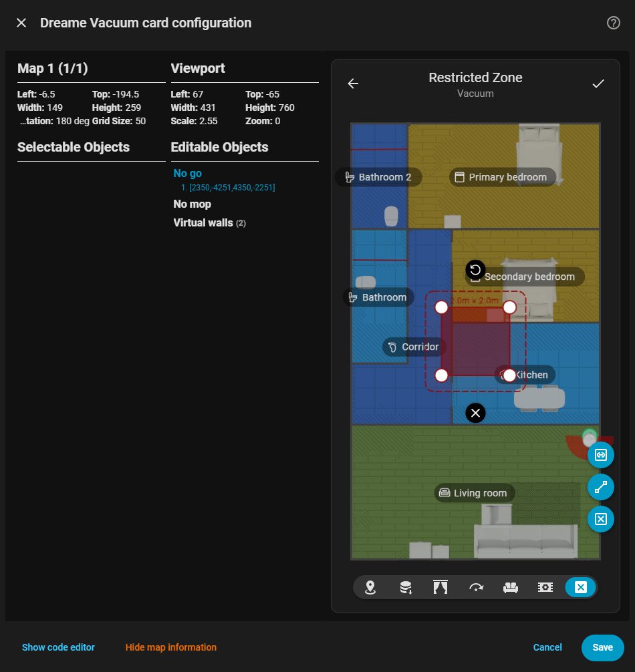Click the bottom-left zone resize handle
Viewport: 635px width, 672px height.
(441, 375)
